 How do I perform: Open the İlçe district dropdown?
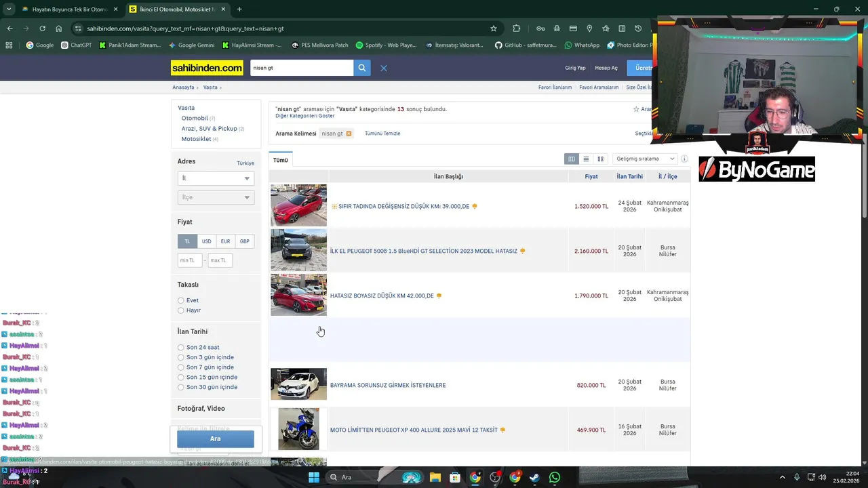tap(216, 197)
